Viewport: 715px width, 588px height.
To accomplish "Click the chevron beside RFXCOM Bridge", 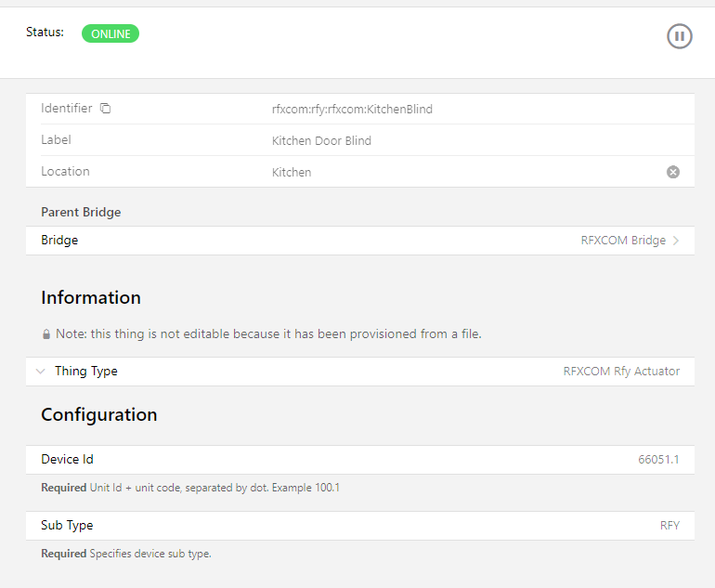I will tap(676, 241).
